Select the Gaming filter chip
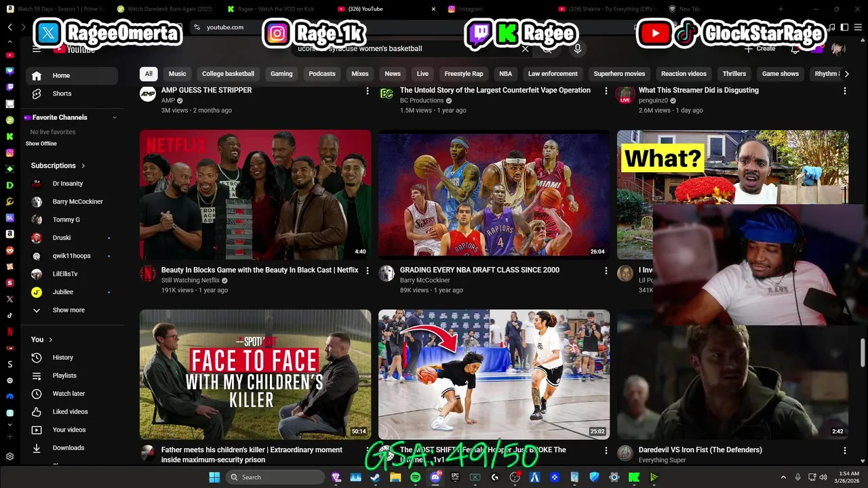868x488 pixels. [x=281, y=74]
